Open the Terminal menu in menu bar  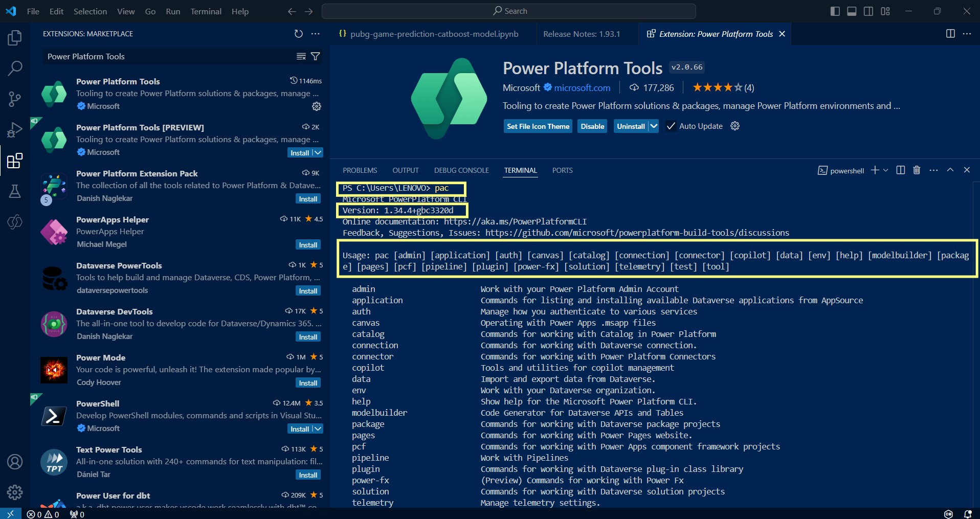206,11
